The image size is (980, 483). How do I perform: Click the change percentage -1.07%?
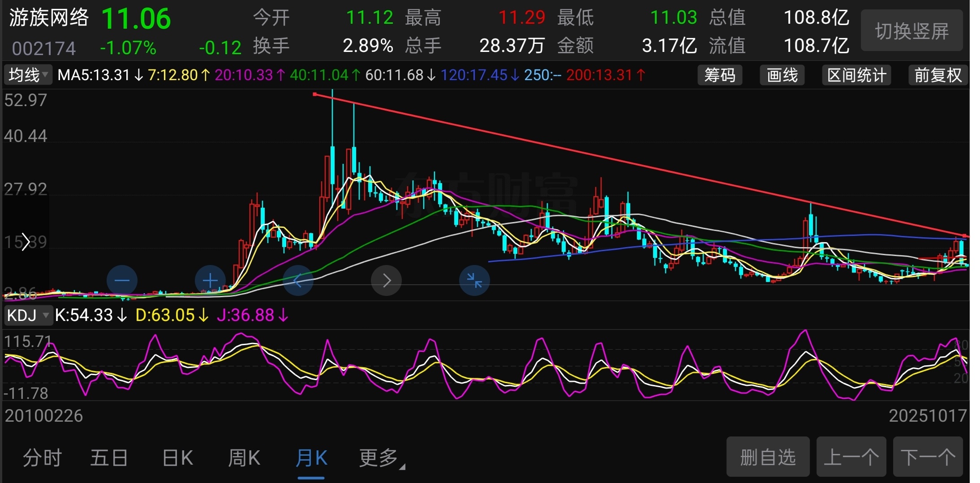coord(128,47)
